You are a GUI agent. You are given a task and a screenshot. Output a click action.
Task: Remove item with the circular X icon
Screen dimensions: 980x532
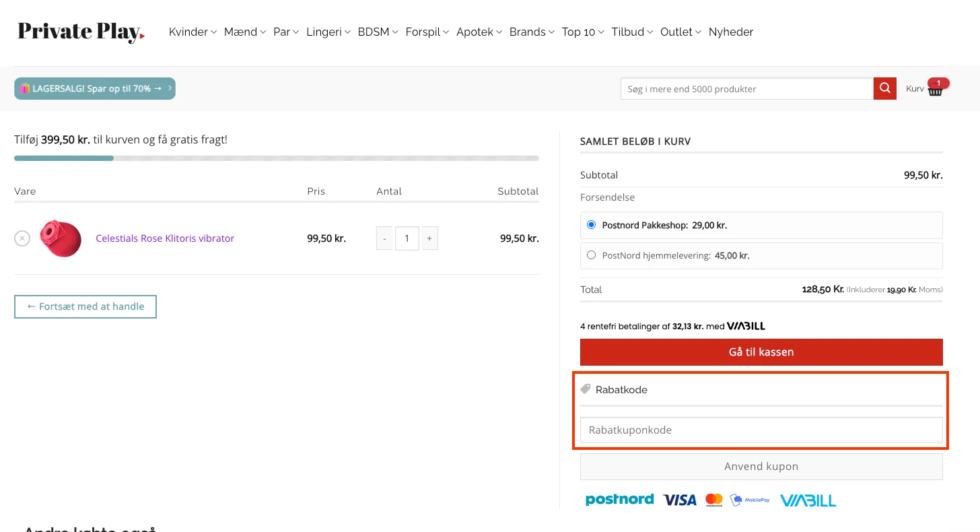point(22,238)
